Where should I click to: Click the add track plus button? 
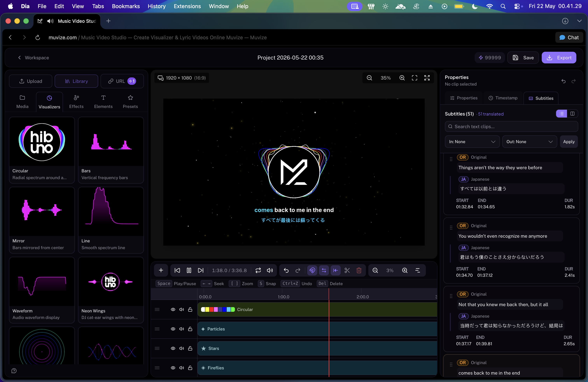pyautogui.click(x=161, y=270)
